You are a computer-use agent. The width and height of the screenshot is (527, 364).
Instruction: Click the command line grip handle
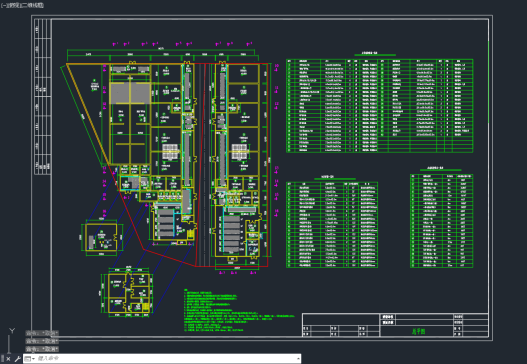click(x=2, y=359)
